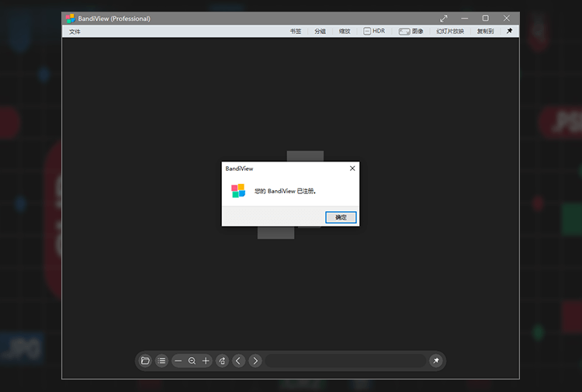Viewport: 582px width, 392px height.
Task: Open the 文件 menu
Action: pos(74,32)
